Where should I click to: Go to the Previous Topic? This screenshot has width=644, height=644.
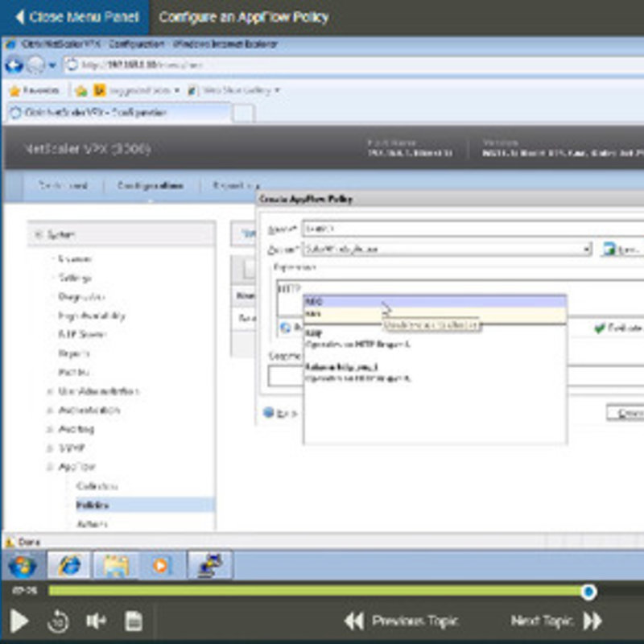tap(401, 621)
